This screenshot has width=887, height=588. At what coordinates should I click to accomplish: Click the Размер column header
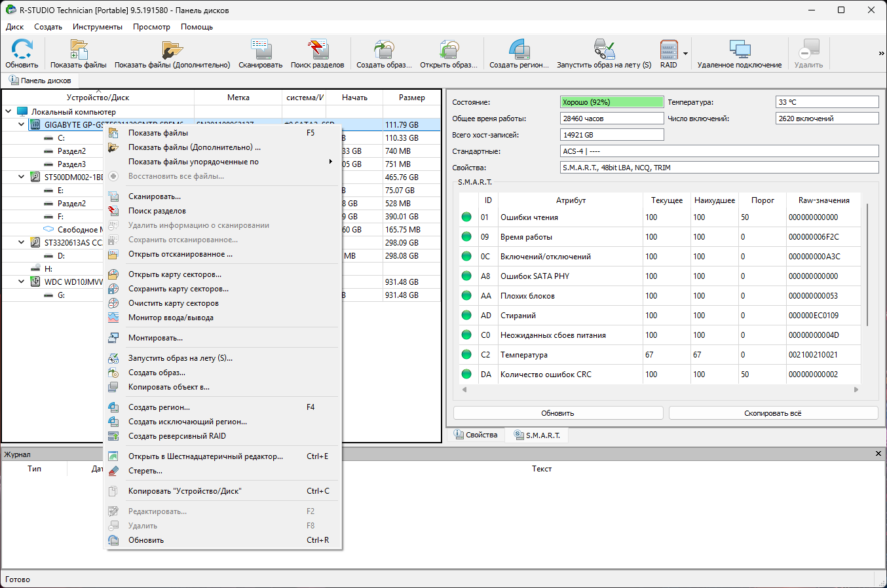coord(411,98)
